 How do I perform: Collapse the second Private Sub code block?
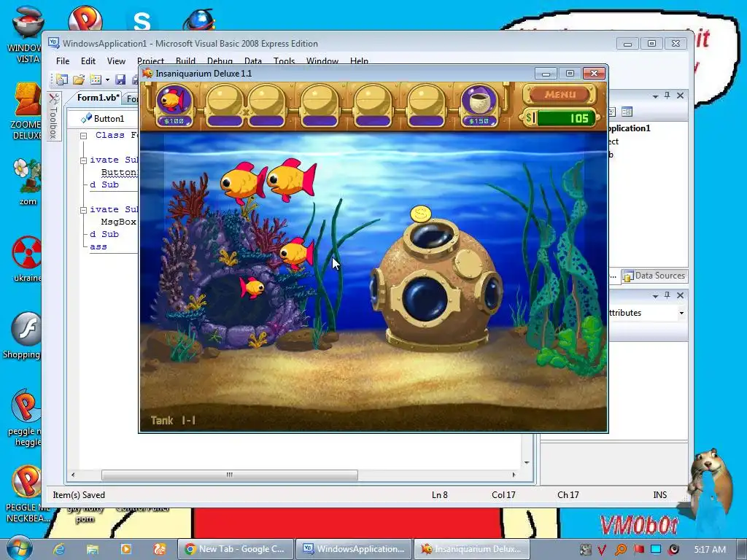click(x=83, y=210)
